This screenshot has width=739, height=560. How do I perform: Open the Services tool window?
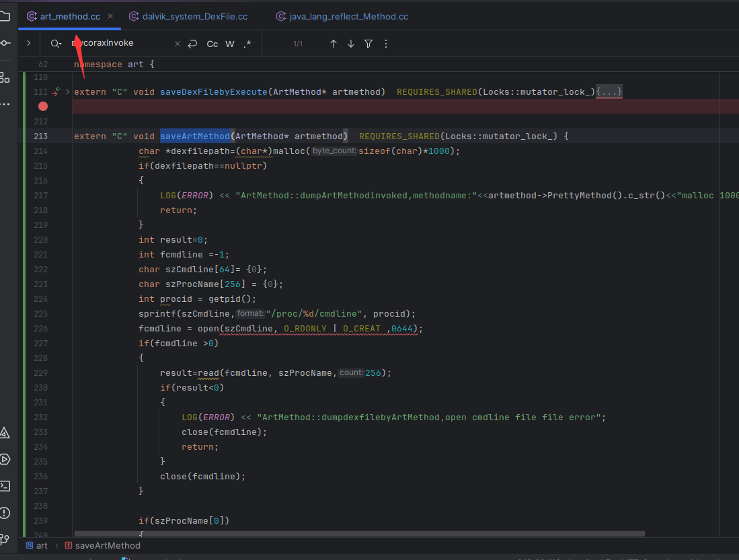tap(5, 460)
